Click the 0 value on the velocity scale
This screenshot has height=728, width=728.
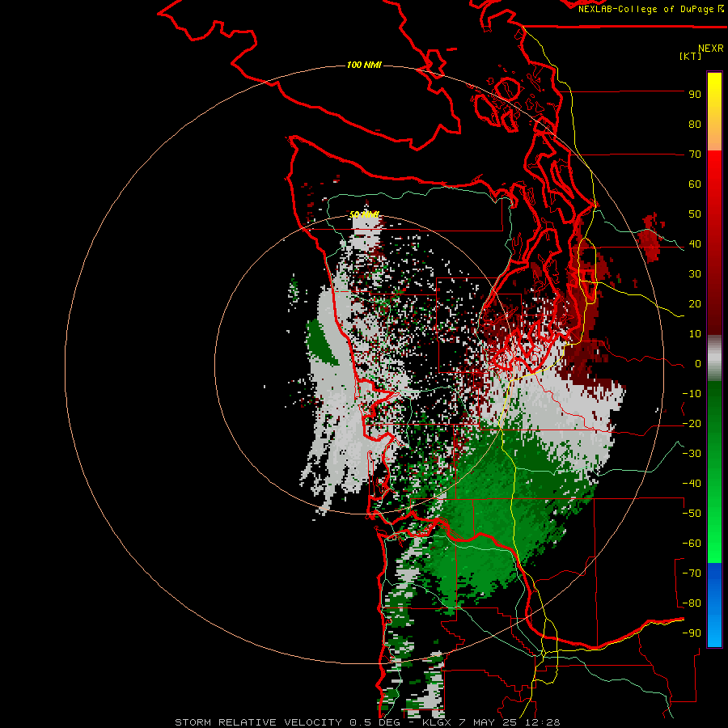pyautogui.click(x=698, y=364)
